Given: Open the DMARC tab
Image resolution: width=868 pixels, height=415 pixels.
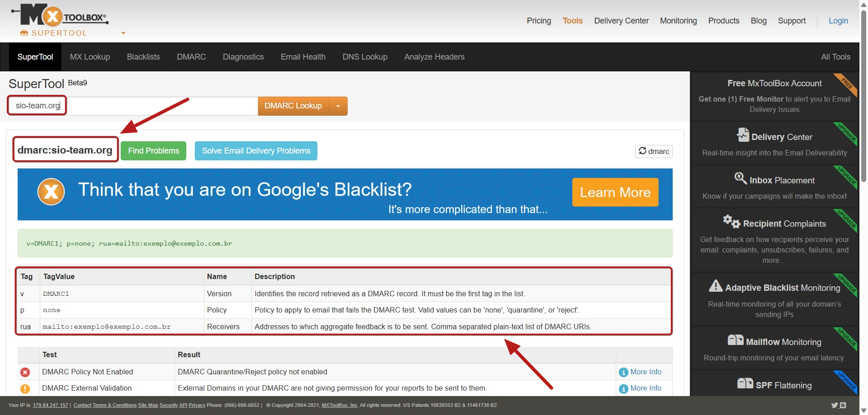Looking at the screenshot, I should click(191, 57).
